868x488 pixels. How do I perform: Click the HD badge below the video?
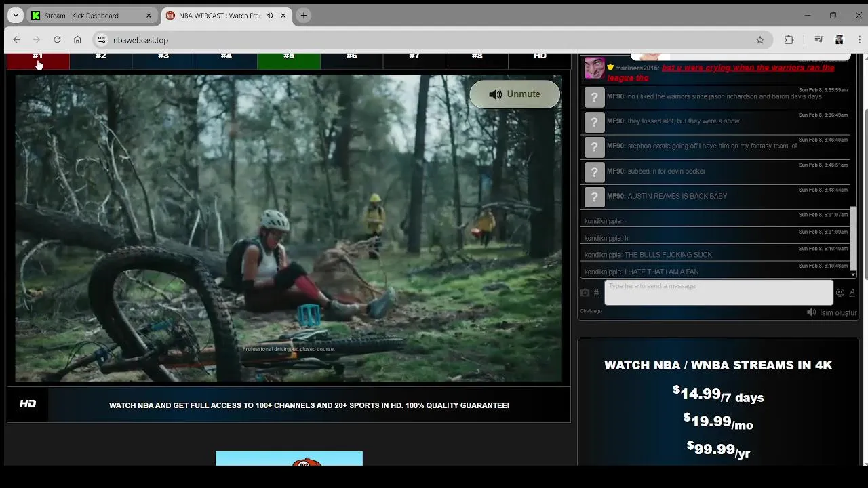(x=28, y=404)
